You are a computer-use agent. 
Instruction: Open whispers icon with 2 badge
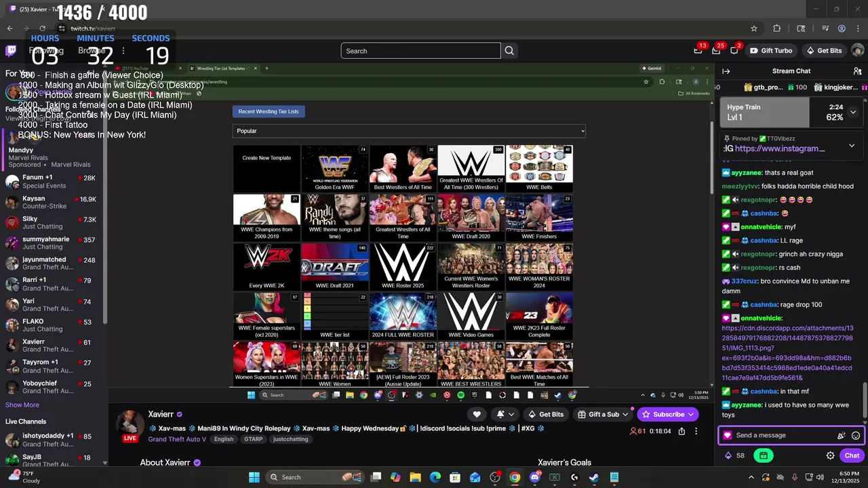point(734,51)
